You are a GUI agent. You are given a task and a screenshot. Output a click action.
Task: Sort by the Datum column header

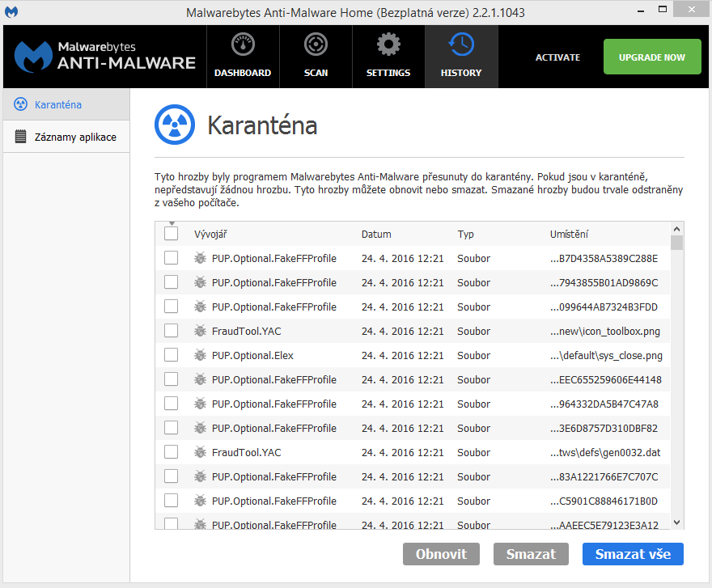coord(376,235)
